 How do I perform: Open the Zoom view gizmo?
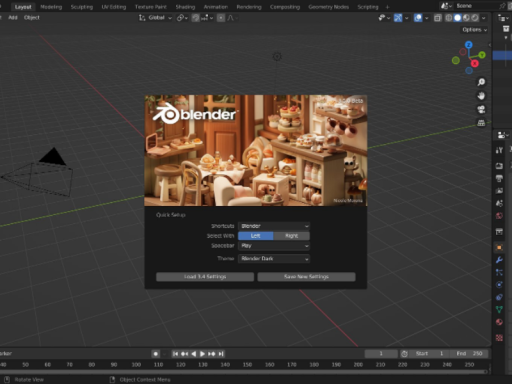click(x=481, y=82)
